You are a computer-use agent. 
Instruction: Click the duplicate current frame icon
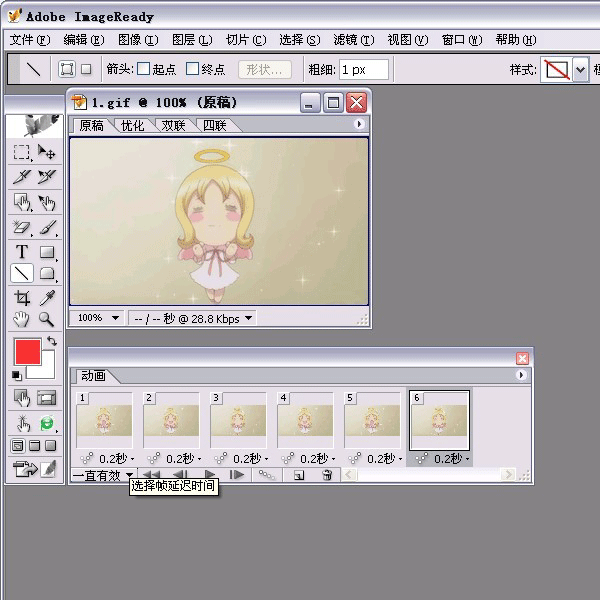pyautogui.click(x=298, y=475)
